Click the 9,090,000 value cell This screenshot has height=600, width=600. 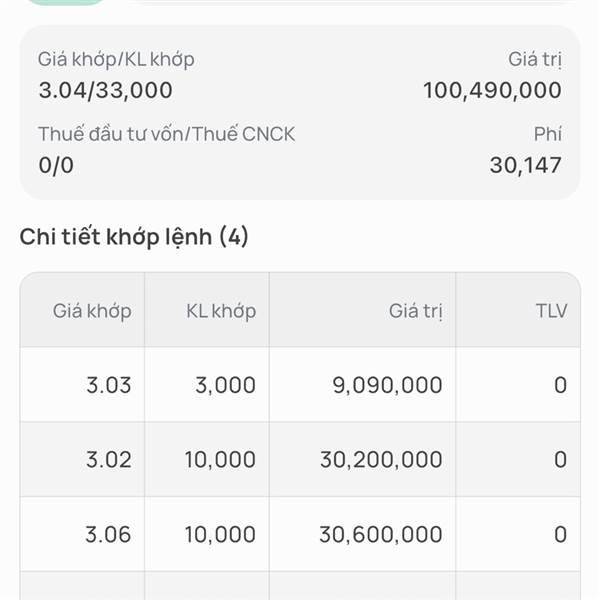(x=387, y=385)
